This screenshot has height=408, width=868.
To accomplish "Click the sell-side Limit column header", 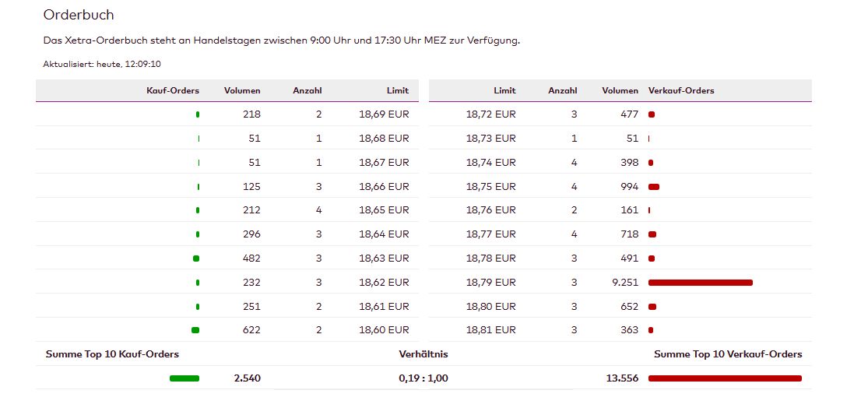I will pos(504,90).
